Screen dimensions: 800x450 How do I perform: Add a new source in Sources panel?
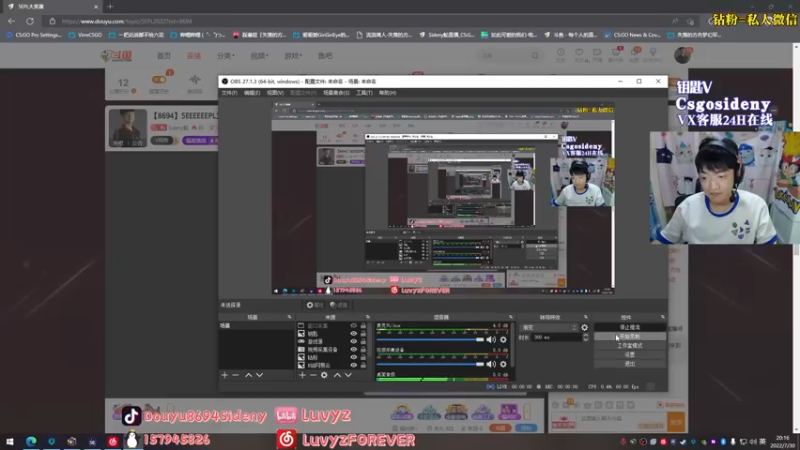pyautogui.click(x=302, y=375)
